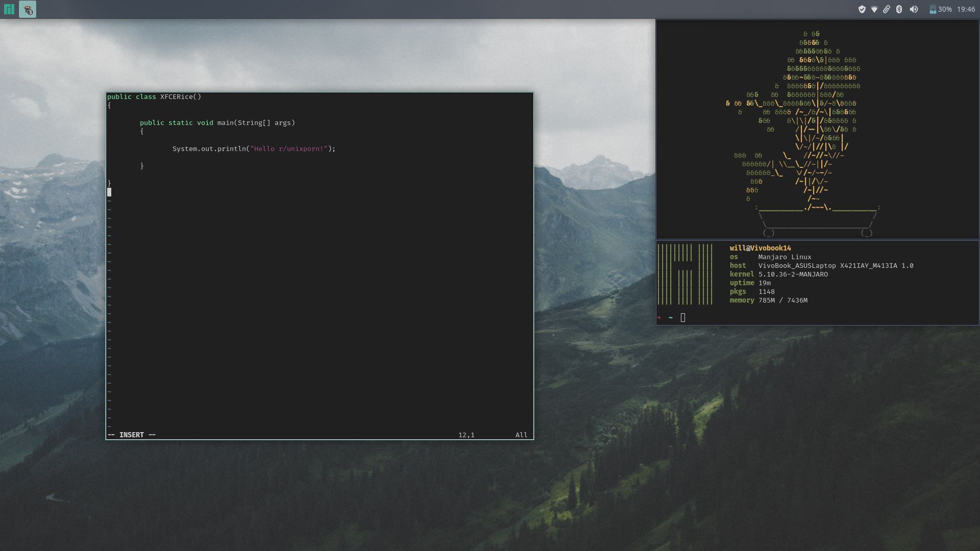The height and width of the screenshot is (551, 980).
Task: Open the Manjaro application launcher icon
Action: coord(9,9)
